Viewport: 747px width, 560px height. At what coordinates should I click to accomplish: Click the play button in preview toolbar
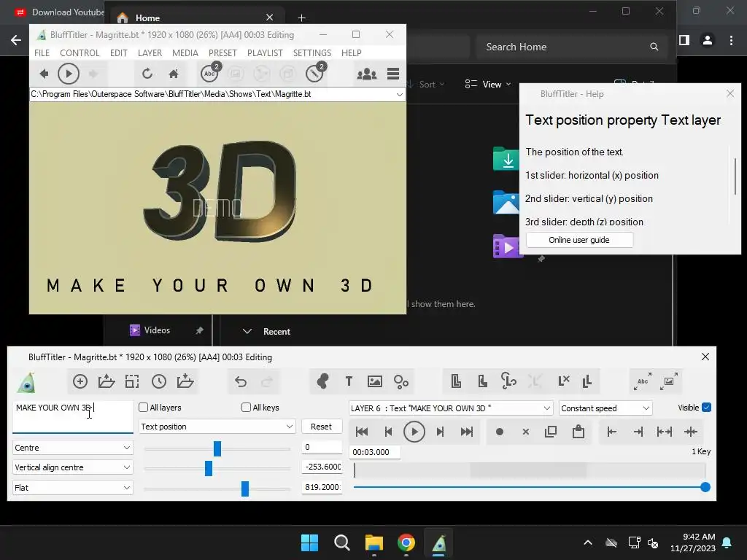pyautogui.click(x=68, y=74)
